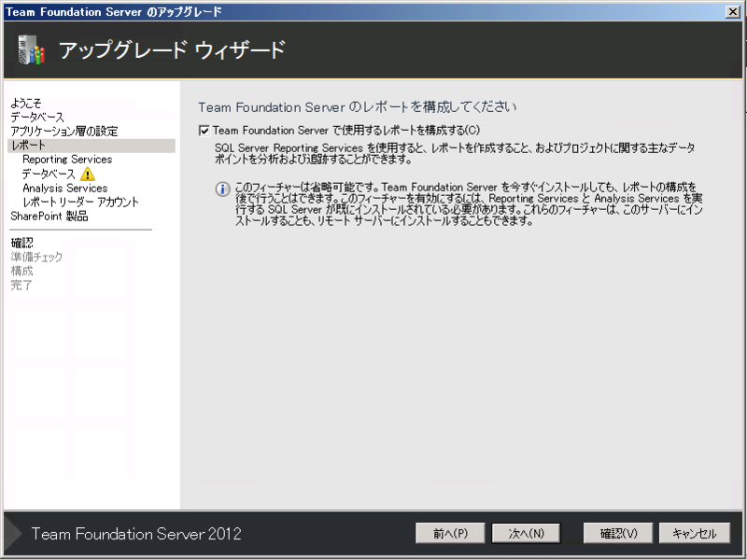Open the データベース sub-step under レポート

pos(49,174)
